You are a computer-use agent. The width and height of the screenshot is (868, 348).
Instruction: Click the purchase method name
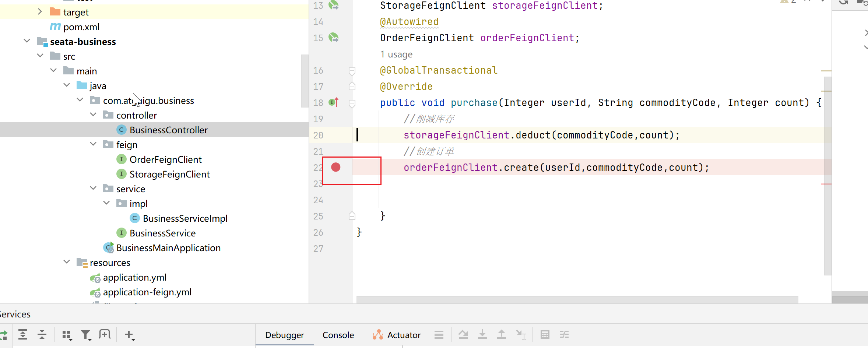tap(474, 103)
